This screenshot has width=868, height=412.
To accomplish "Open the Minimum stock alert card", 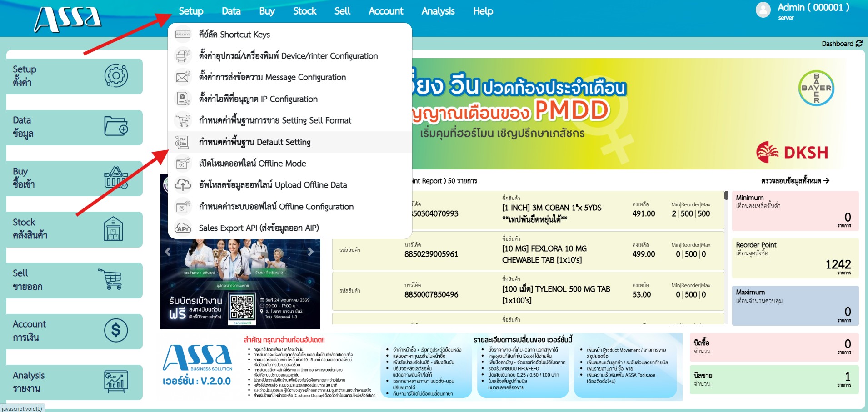I will pos(795,211).
